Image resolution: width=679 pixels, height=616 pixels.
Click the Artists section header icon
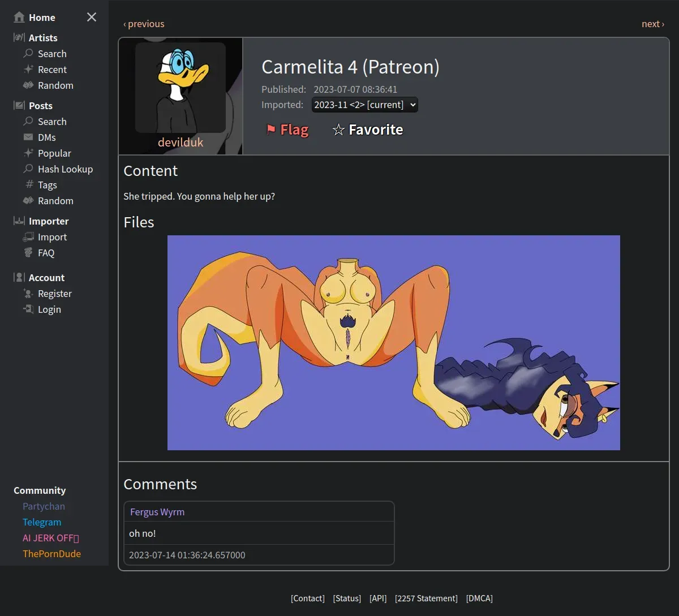tap(19, 38)
